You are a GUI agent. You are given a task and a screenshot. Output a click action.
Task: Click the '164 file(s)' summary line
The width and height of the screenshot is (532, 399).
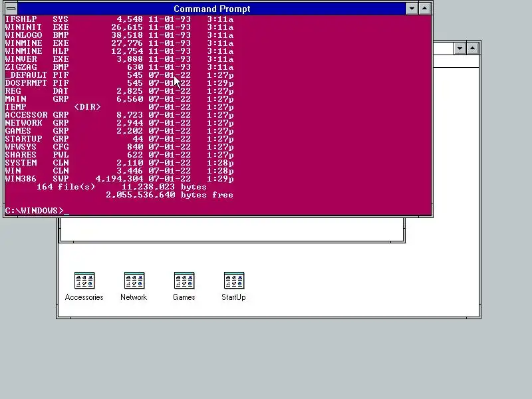122,187
